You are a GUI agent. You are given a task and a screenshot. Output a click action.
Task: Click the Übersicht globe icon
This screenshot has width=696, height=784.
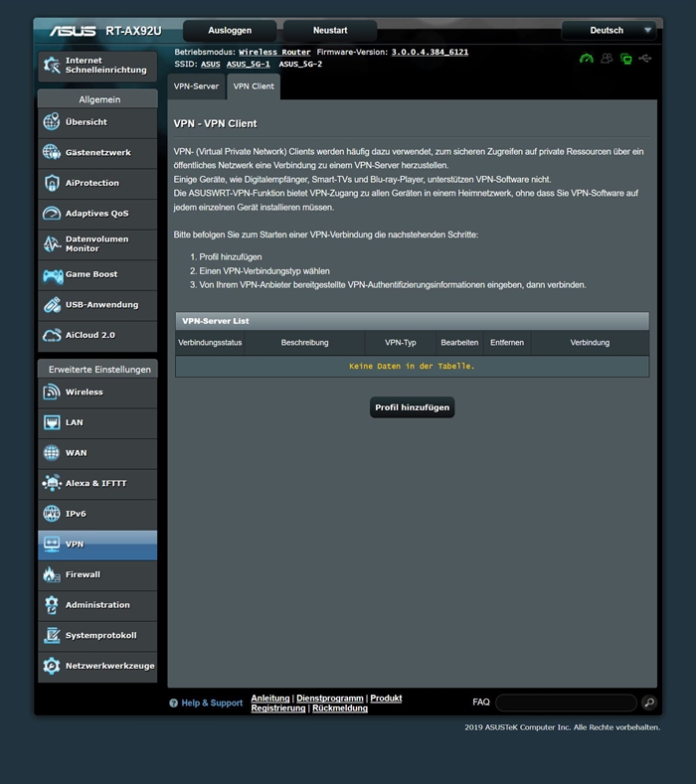[x=52, y=121]
